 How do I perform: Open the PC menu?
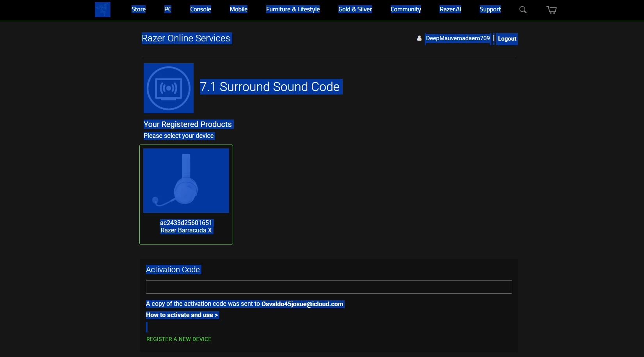pos(168,9)
